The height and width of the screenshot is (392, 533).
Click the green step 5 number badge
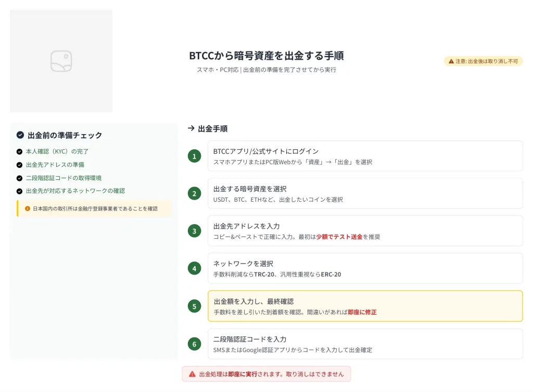[x=194, y=306]
